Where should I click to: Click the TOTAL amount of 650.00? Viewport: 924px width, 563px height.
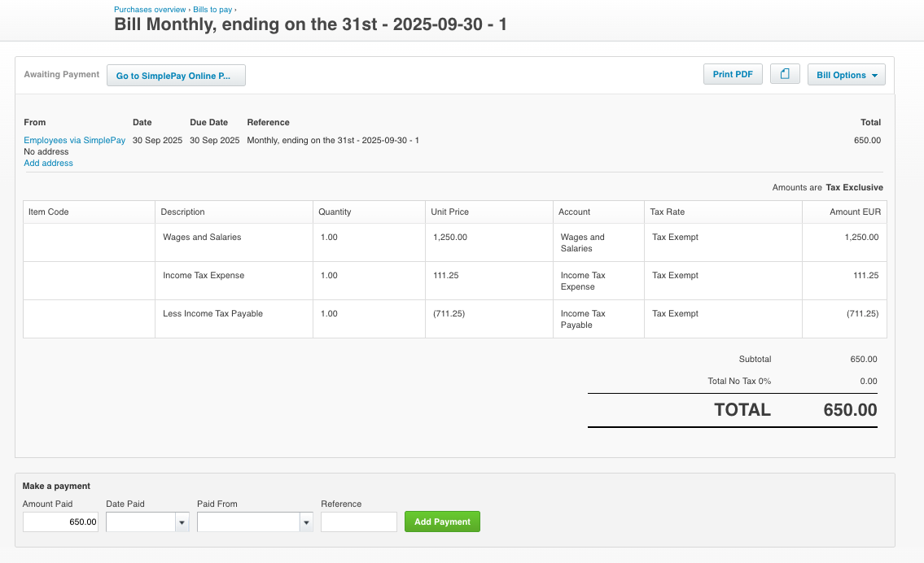pos(849,410)
